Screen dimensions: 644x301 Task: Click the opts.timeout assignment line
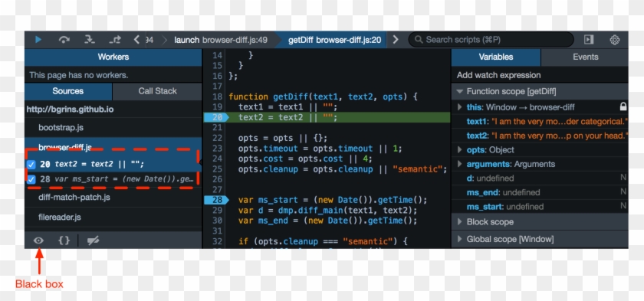point(320,149)
